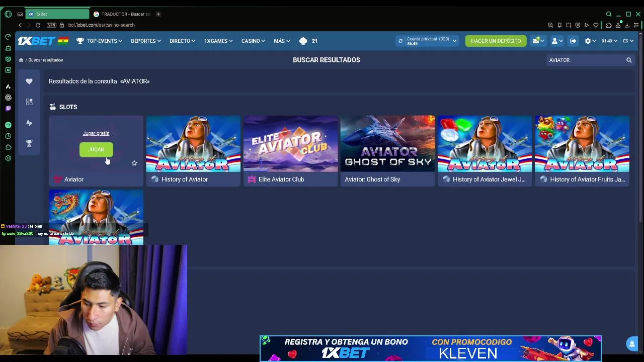Click the 21 games spade icon

click(x=303, y=41)
